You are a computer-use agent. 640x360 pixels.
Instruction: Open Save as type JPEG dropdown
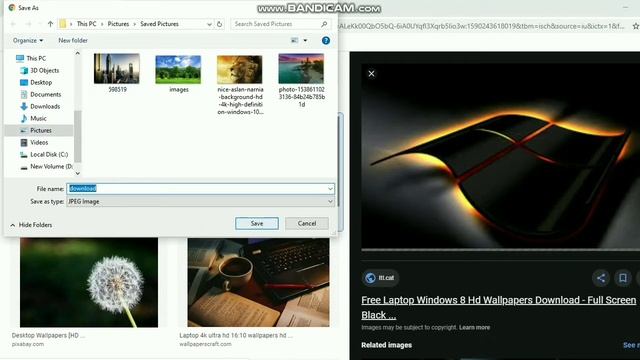(x=200, y=201)
